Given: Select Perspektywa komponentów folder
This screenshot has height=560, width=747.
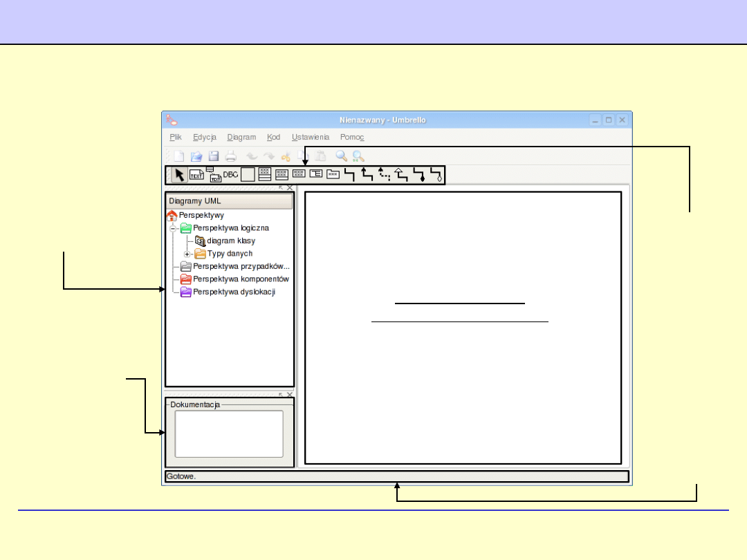Looking at the screenshot, I should click(x=240, y=279).
